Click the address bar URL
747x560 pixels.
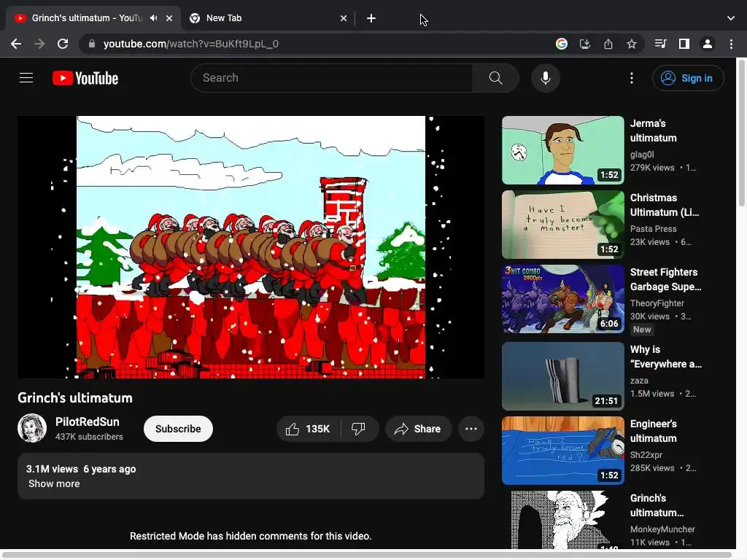pos(190,44)
